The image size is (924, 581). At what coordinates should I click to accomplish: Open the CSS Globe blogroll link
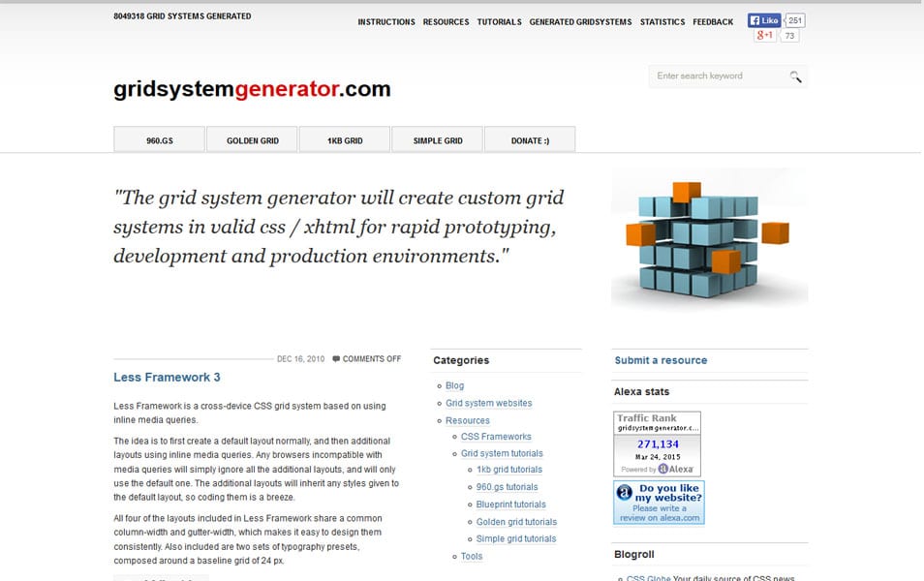coord(648,578)
